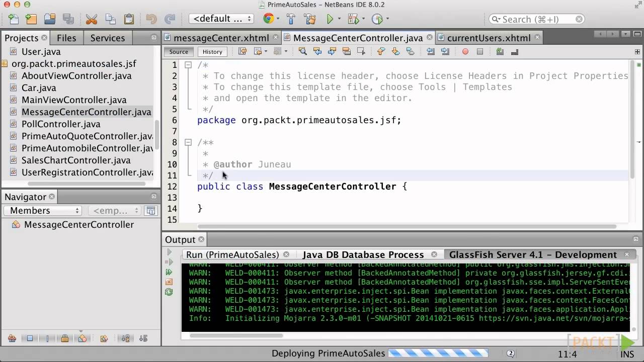
Task: Expand the profile project options arrow
Action: point(387,19)
